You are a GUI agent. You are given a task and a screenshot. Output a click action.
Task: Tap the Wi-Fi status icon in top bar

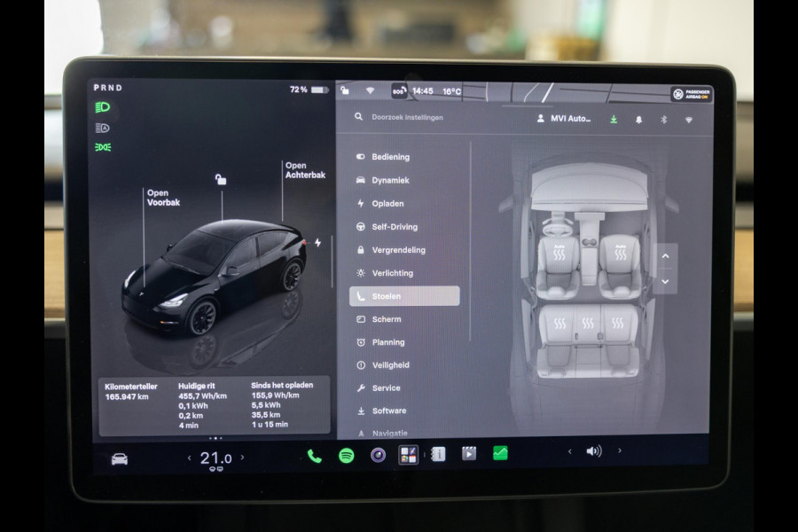370,90
